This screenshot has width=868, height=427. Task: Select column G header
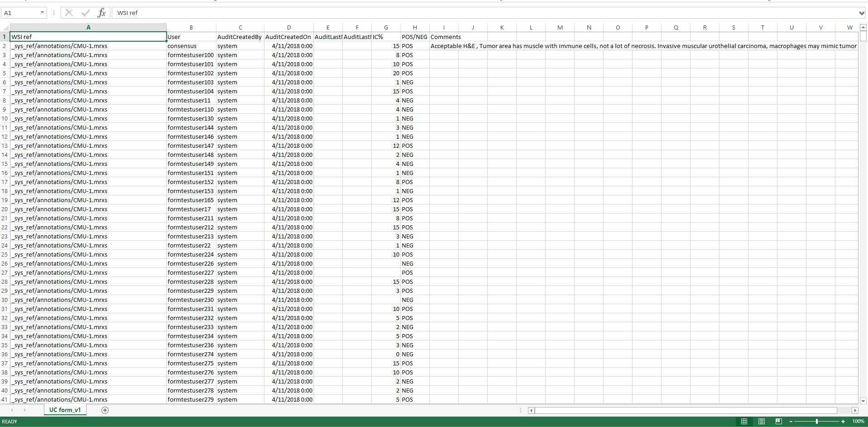point(386,28)
